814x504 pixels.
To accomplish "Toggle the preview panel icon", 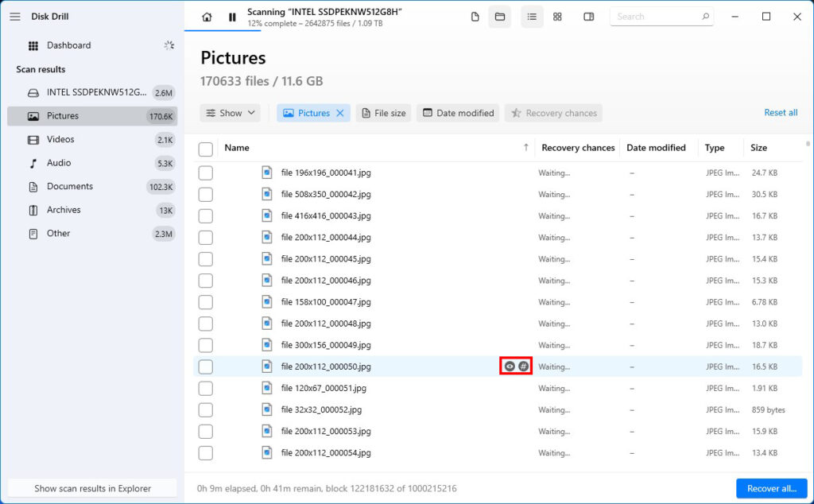I will pos(588,16).
